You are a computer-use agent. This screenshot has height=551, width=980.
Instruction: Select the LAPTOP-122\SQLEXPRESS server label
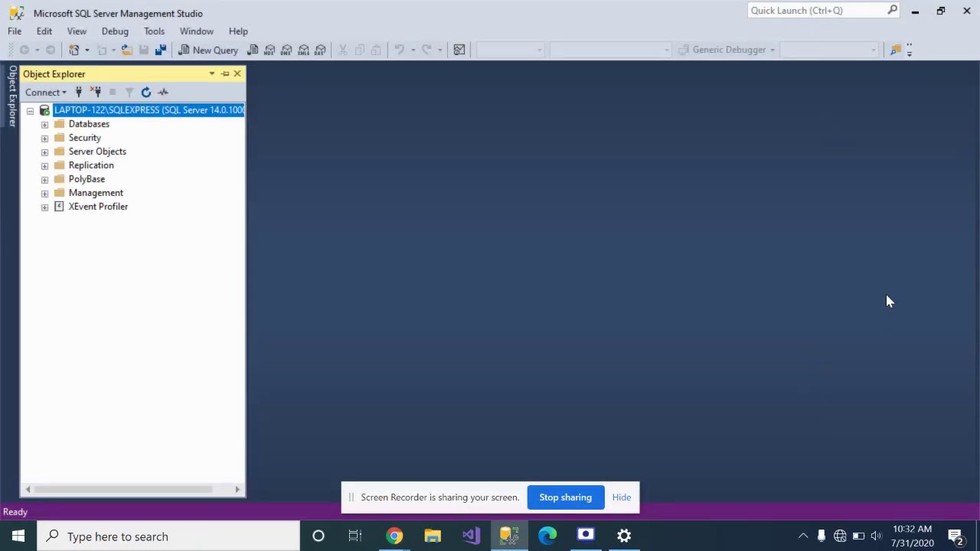(149, 110)
